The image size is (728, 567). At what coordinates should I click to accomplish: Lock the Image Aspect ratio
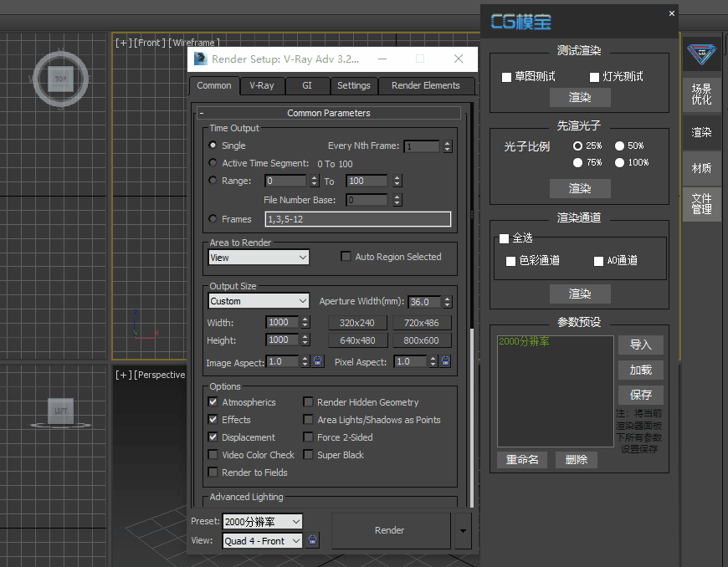pos(319,361)
